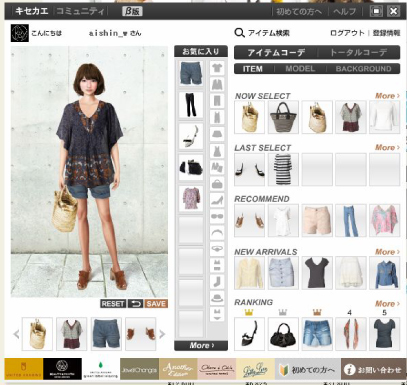Open the トータルコーデ tab
The width and height of the screenshot is (407, 385).
click(x=359, y=52)
